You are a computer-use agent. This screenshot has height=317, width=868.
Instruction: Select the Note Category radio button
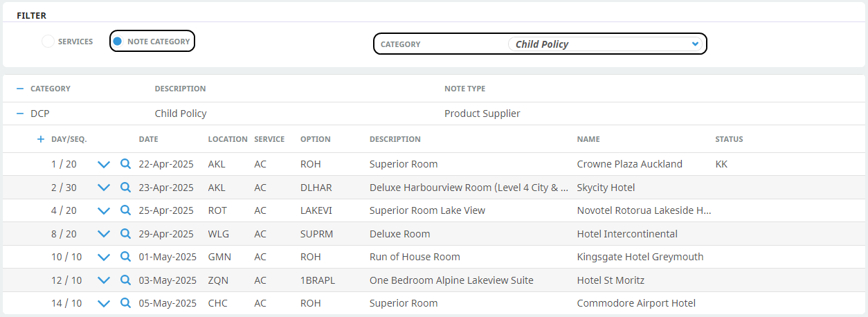tap(118, 42)
